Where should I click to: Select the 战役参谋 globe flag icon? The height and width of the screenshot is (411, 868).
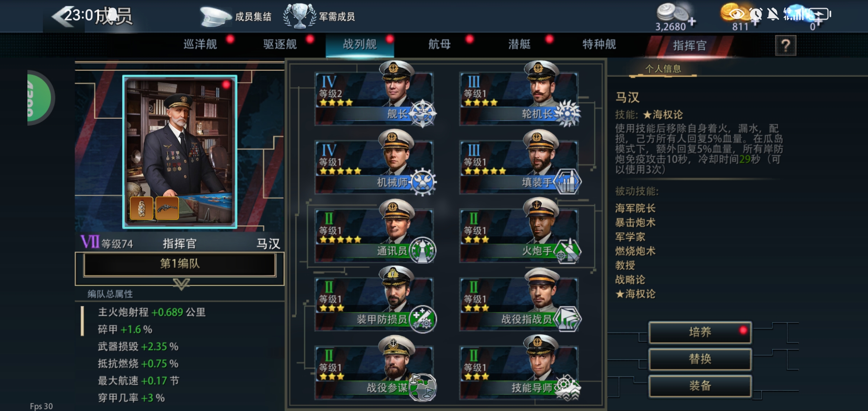point(423,387)
